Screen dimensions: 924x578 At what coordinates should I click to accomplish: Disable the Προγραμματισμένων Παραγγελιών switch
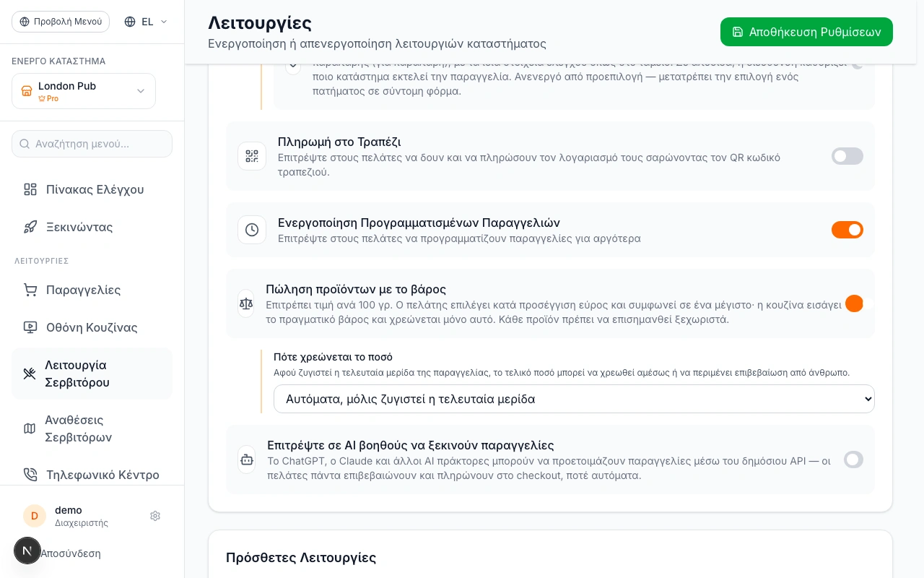[847, 230]
